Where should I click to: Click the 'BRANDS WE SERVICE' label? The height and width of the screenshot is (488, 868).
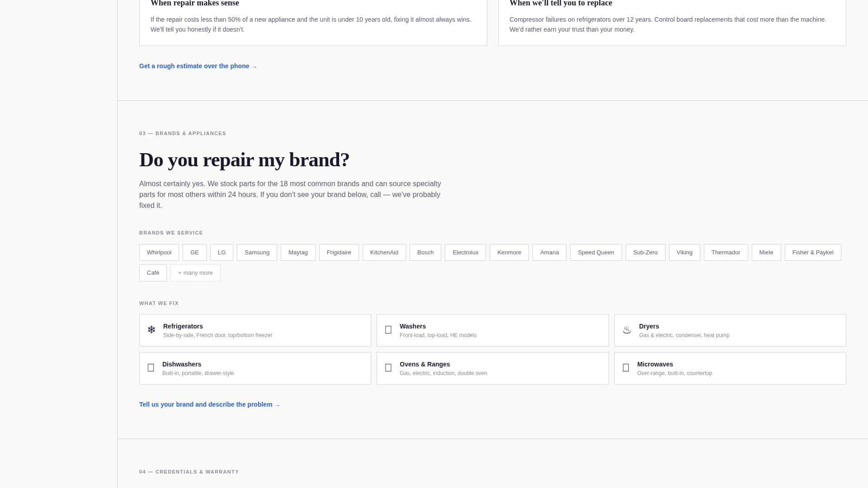click(171, 233)
